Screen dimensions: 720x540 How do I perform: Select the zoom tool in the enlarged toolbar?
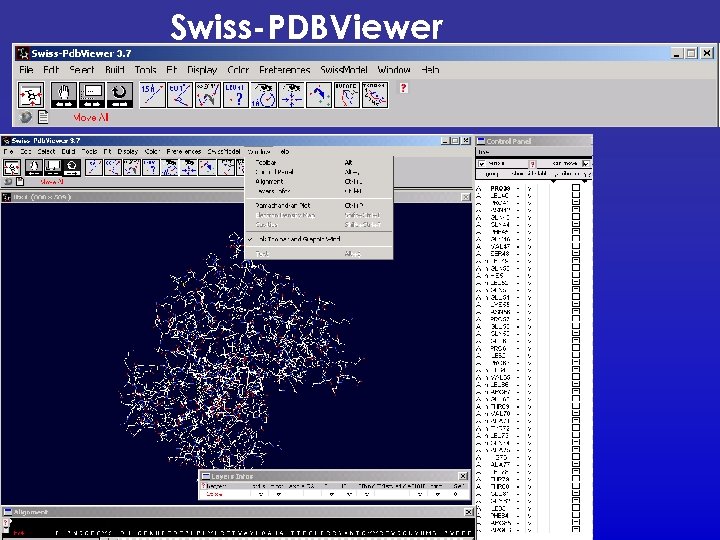[x=92, y=95]
